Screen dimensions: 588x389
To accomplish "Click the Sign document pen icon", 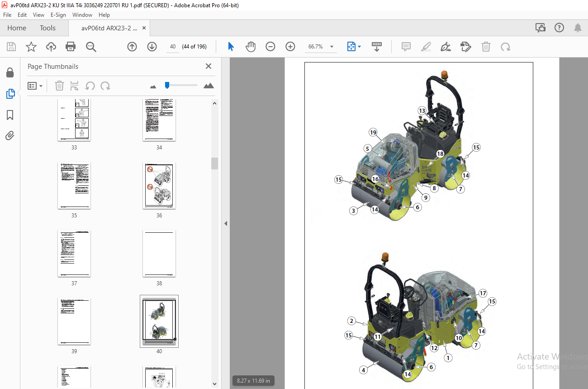I will tap(446, 47).
